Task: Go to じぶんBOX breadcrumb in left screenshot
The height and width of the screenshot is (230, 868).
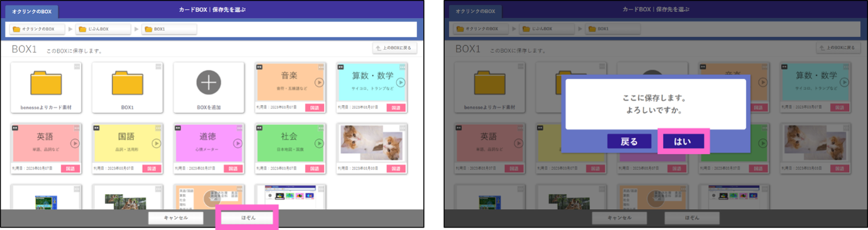Action: (103, 29)
